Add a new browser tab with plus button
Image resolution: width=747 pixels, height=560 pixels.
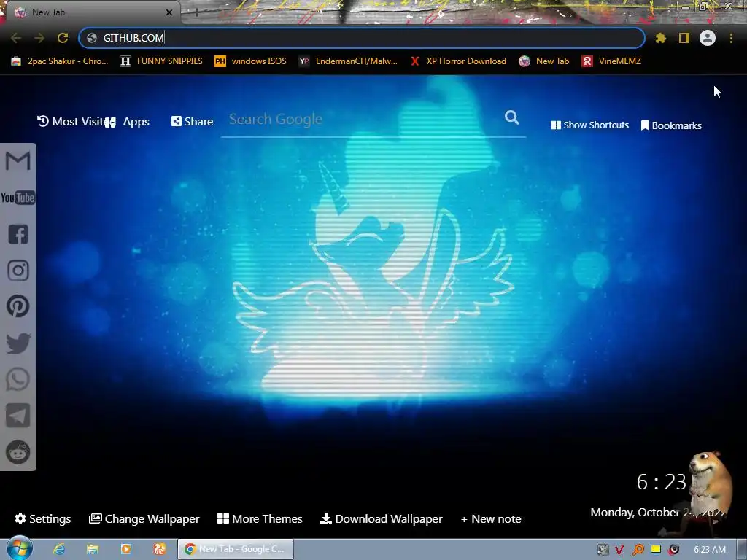click(196, 12)
